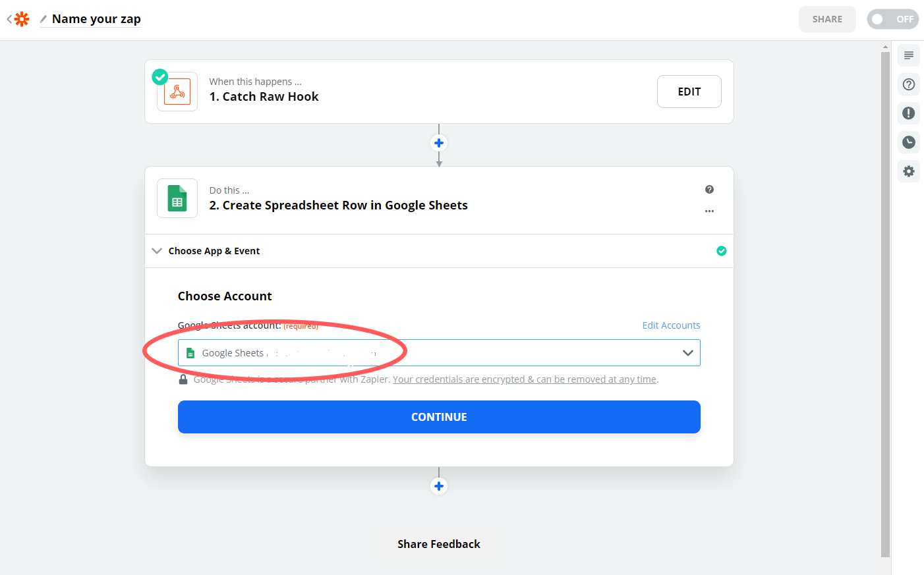Go back using the left chevron near the logo
The height and width of the screenshot is (575, 924).
click(x=7, y=18)
